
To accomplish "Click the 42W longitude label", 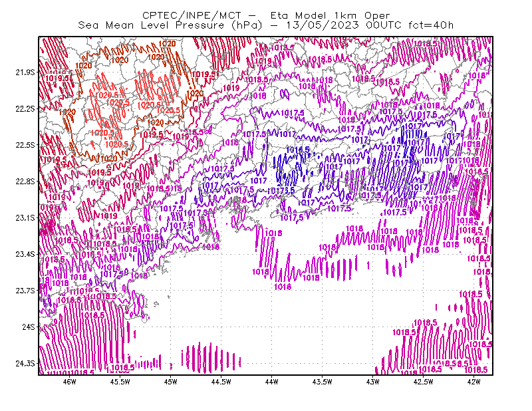I will pyautogui.click(x=474, y=382).
